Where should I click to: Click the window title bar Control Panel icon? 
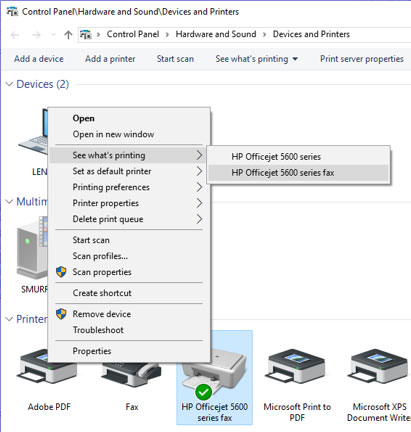point(12,12)
